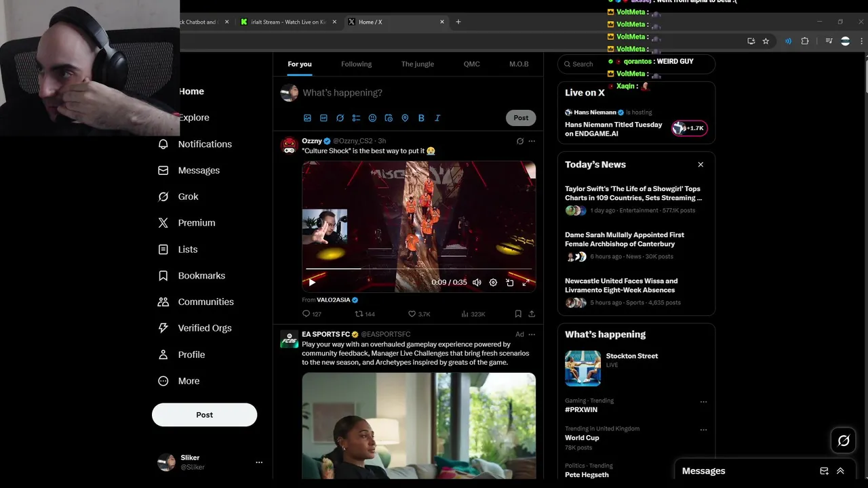The height and width of the screenshot is (488, 868).
Task: Open Grok from the sidebar icon
Action: coord(163,197)
